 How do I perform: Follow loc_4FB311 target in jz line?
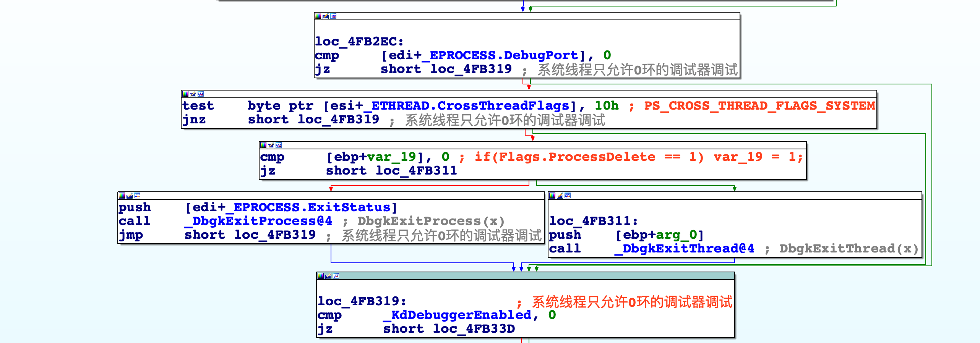pos(416,171)
